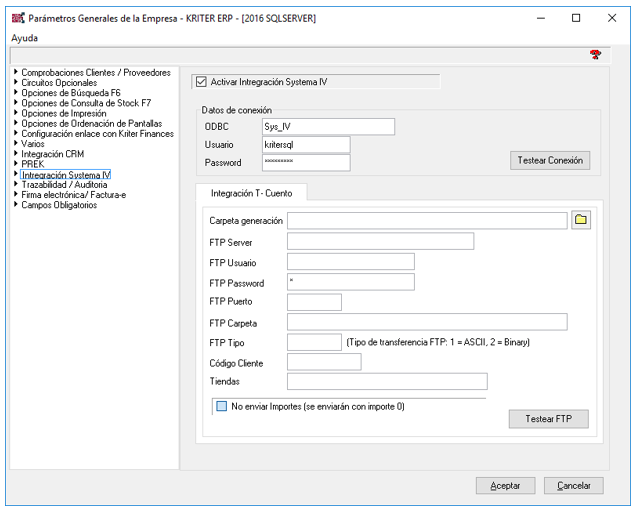The height and width of the screenshot is (512, 635).
Task: Click the FTP Puerto field
Action: coord(314,302)
